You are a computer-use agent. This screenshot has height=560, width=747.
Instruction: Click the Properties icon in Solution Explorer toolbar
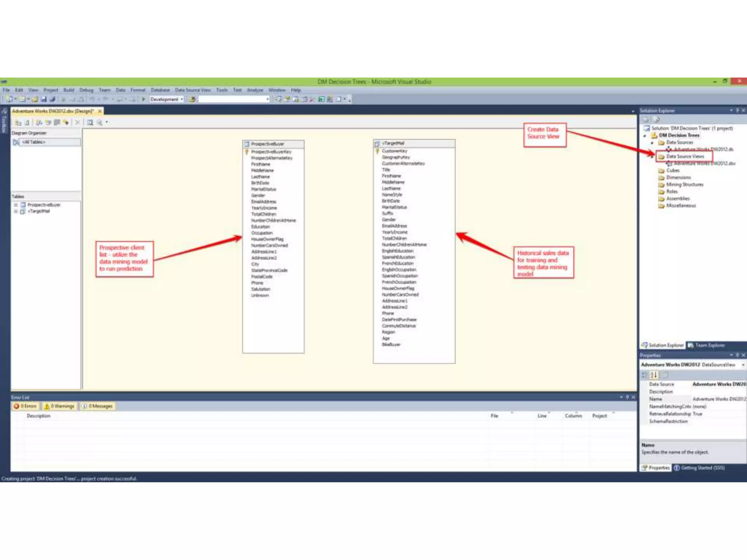[646, 120]
